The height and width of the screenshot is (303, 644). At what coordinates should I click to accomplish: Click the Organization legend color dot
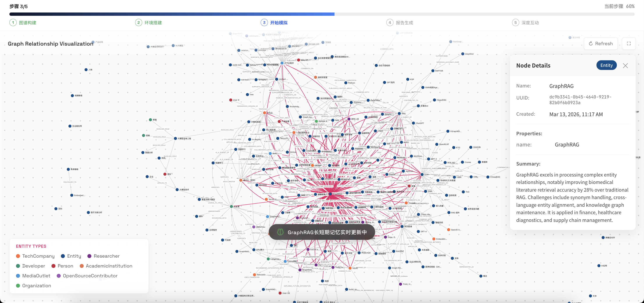[x=18, y=286]
